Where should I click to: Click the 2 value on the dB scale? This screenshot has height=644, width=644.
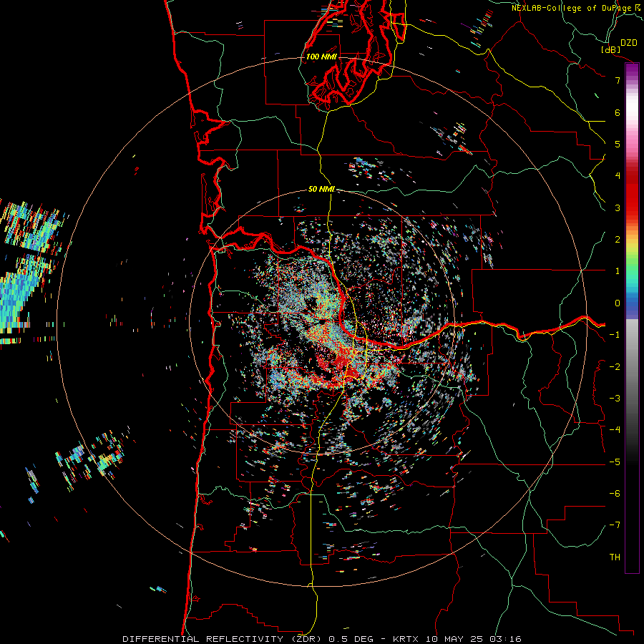click(x=618, y=240)
